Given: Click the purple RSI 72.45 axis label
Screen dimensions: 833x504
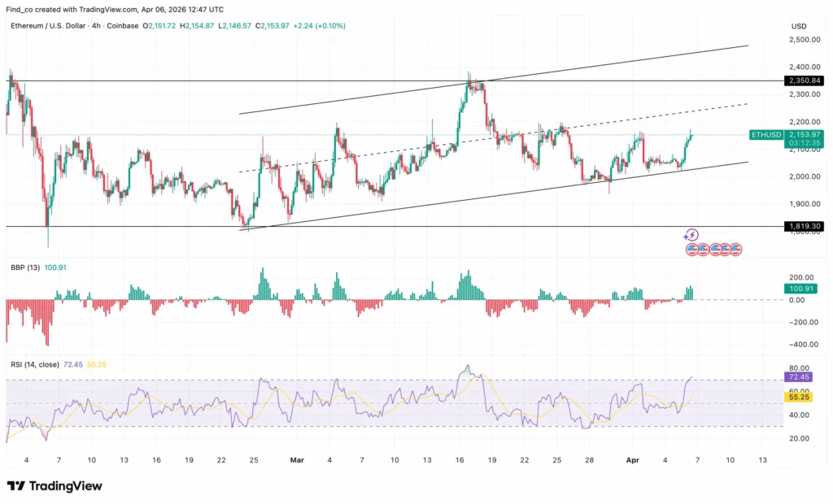Looking at the screenshot, I should click(802, 378).
